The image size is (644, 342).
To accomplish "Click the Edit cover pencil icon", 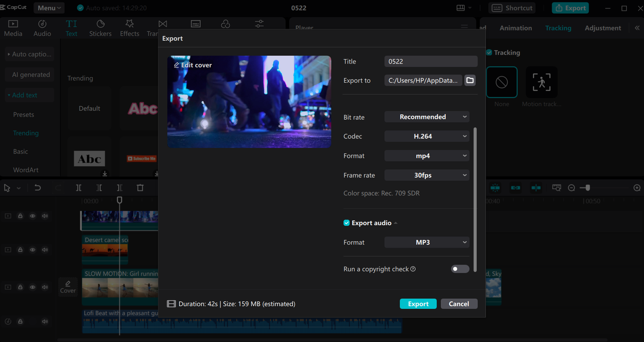I will click(177, 65).
